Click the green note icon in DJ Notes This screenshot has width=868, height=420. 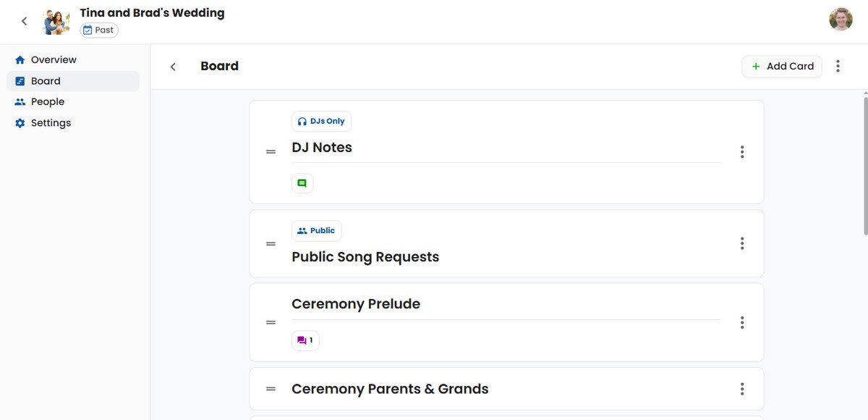point(302,184)
